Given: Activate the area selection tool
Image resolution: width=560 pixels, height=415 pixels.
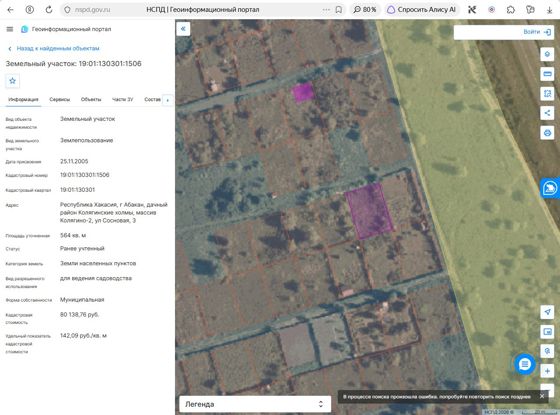Looking at the screenshot, I should pyautogui.click(x=547, y=94).
